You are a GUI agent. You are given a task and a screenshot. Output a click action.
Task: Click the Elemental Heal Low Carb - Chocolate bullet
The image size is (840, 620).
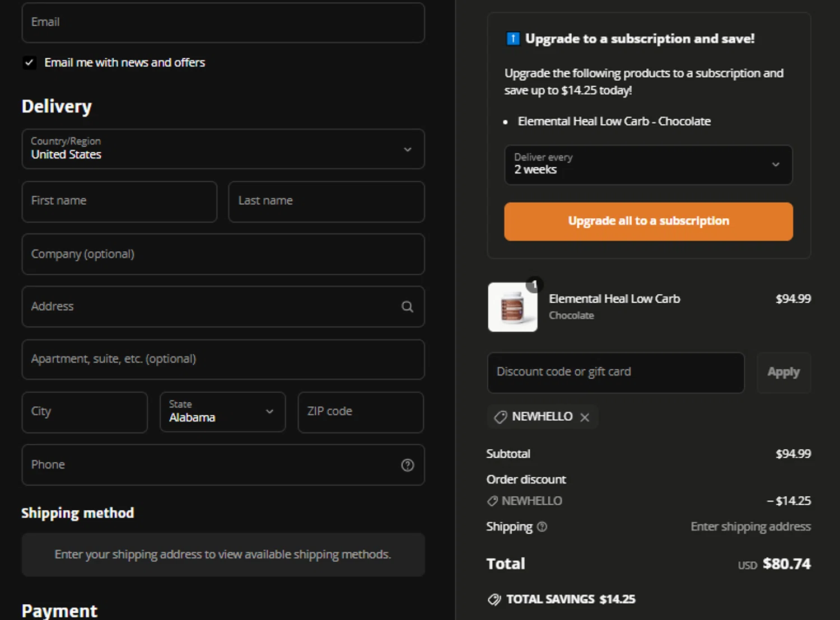tap(614, 121)
